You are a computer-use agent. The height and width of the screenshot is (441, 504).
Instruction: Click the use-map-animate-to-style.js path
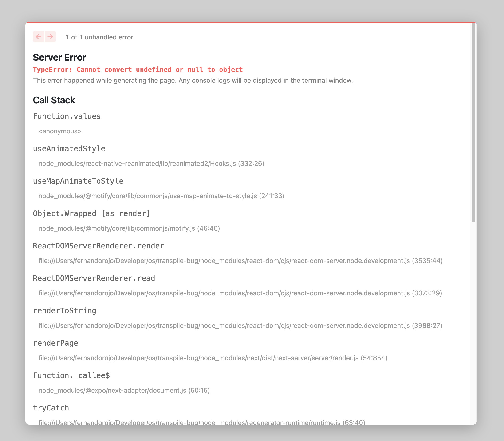pos(161,196)
